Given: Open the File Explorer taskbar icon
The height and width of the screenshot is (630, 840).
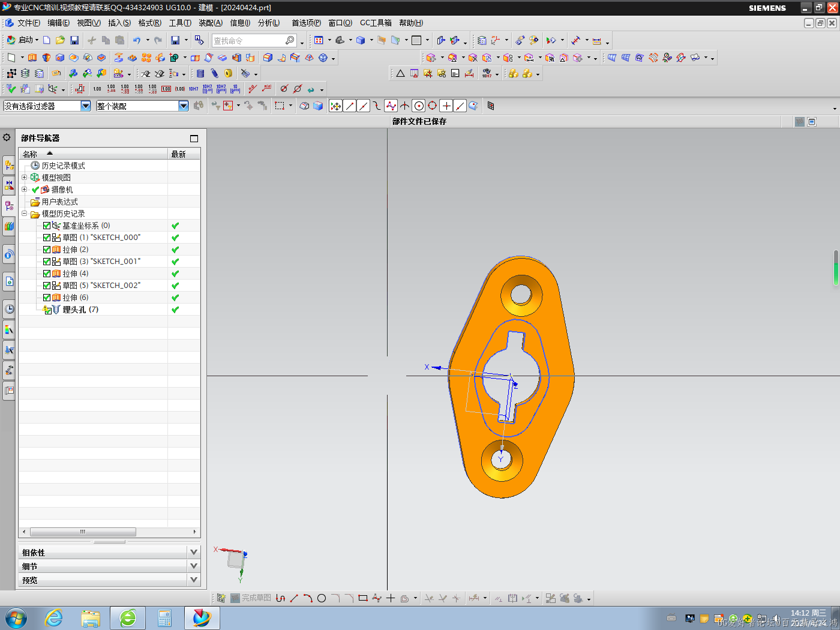Looking at the screenshot, I should coord(91,618).
